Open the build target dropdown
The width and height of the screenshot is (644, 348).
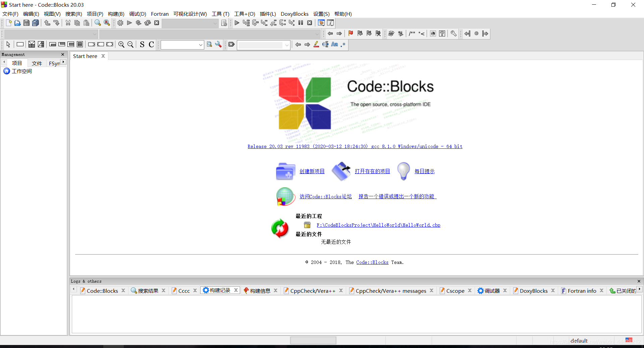pyautogui.click(x=215, y=23)
